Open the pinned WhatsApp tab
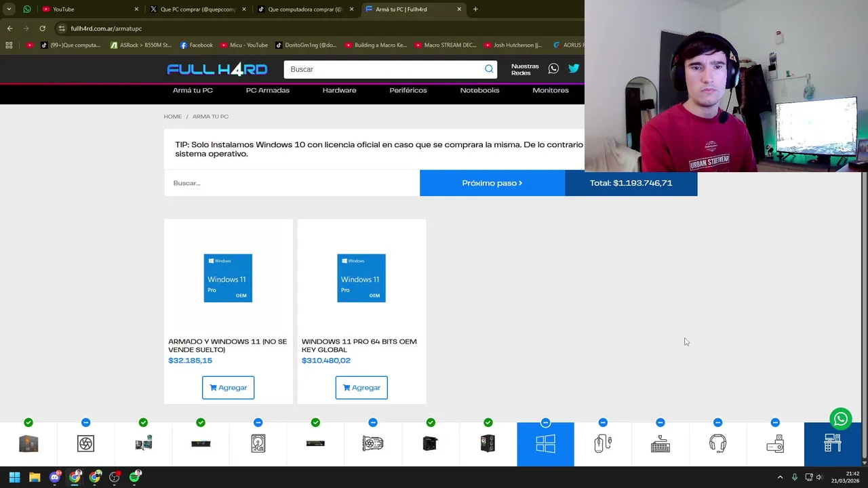 pos(27,9)
